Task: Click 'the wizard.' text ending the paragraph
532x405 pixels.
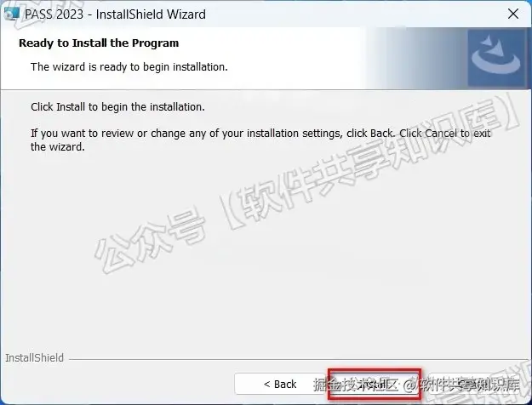Action: click(x=58, y=147)
